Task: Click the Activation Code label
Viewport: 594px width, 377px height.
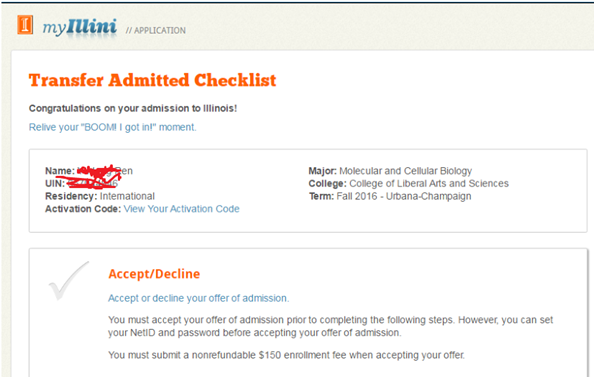Action: [x=83, y=209]
